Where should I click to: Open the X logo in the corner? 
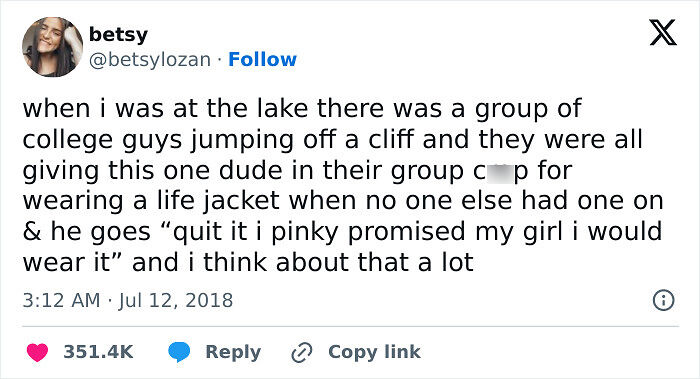coord(663,33)
